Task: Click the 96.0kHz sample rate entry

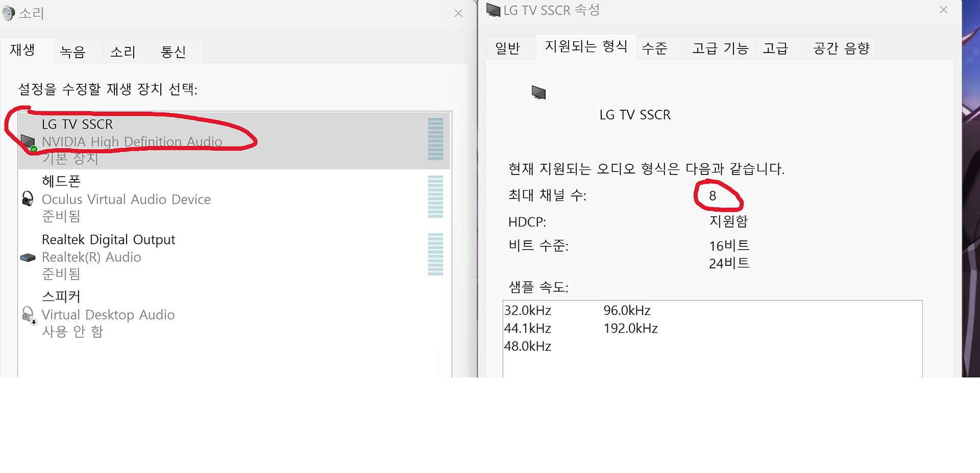Action: point(627,311)
